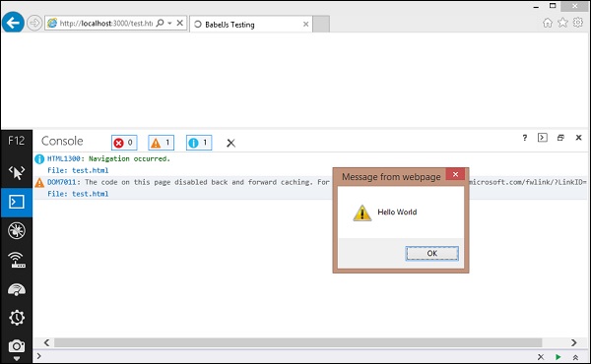Select the DOM Explorer element picker icon

point(17,173)
